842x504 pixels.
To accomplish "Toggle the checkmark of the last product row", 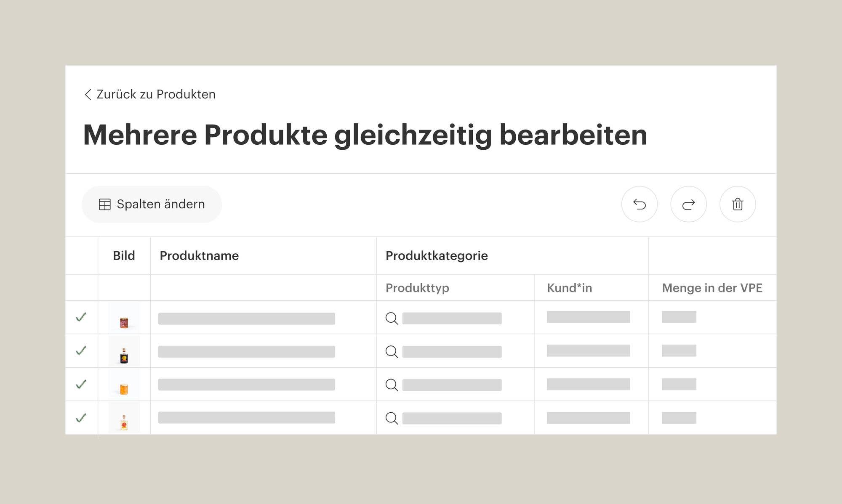I will pyautogui.click(x=81, y=418).
